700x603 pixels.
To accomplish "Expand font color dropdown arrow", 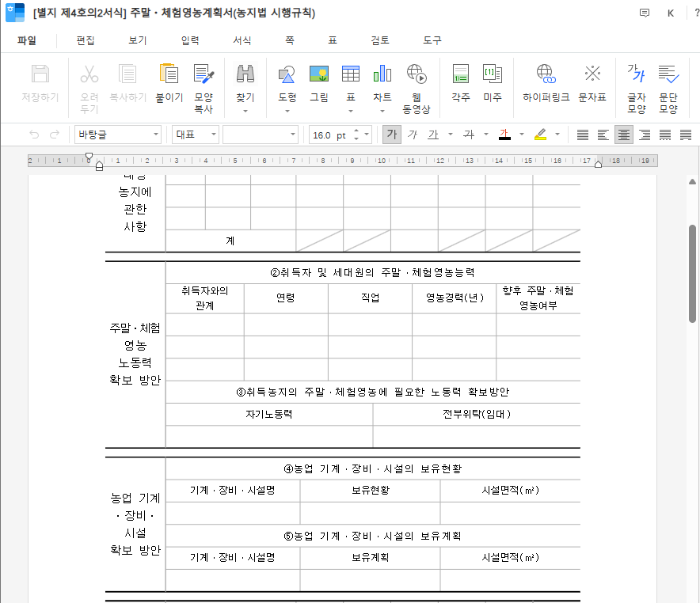I will (x=521, y=135).
